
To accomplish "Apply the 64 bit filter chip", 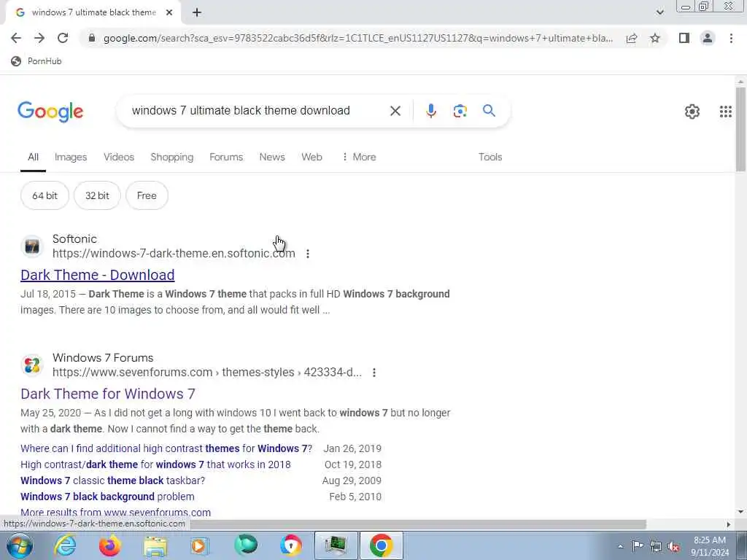I will tap(44, 195).
